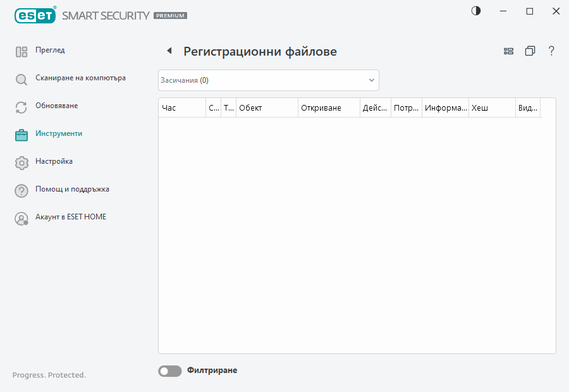Click the Помощ и поддръжка question icon
The width and height of the screenshot is (569, 392).
click(x=21, y=189)
